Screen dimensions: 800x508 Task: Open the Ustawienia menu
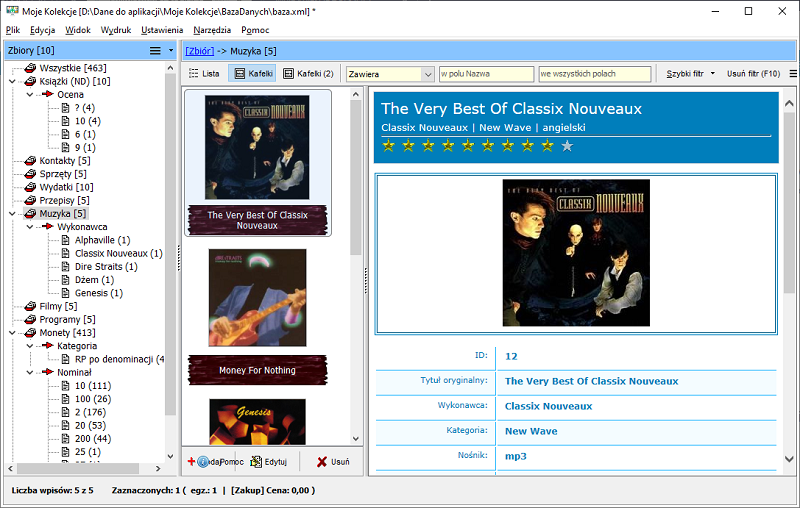162,30
